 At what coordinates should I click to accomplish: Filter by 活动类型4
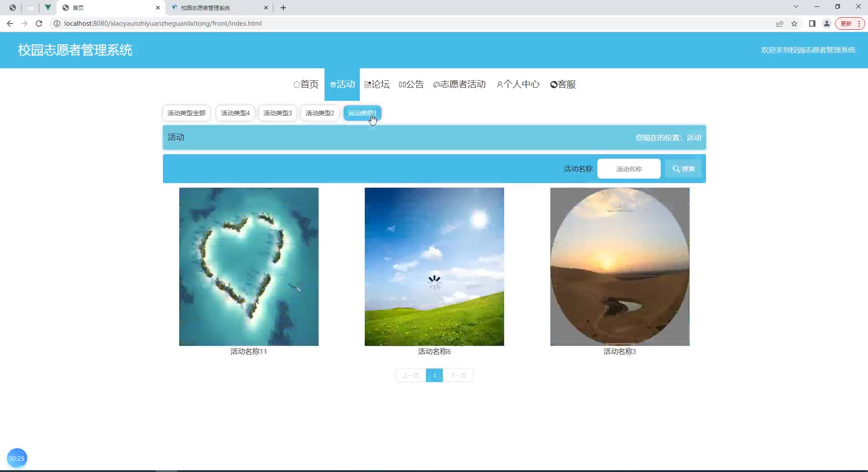pos(235,113)
